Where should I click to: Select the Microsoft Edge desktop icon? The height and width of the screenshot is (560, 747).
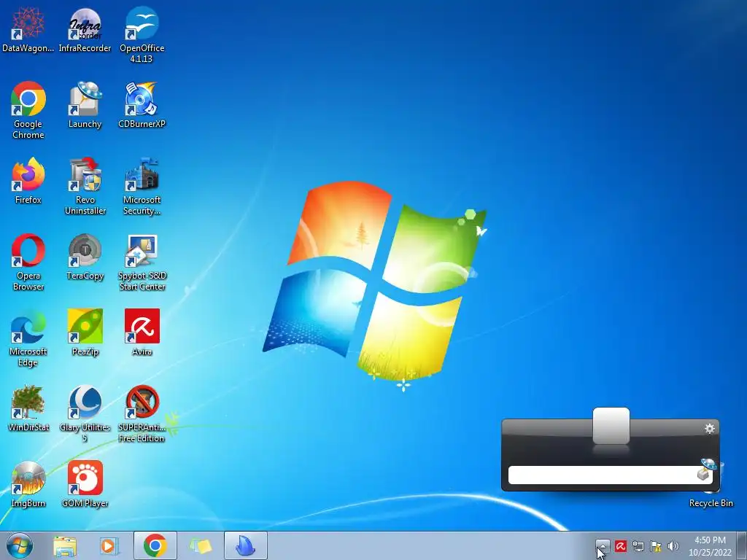point(28,338)
